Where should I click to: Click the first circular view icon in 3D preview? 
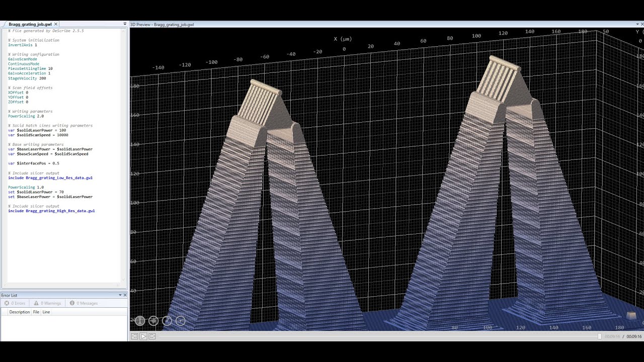(140, 321)
